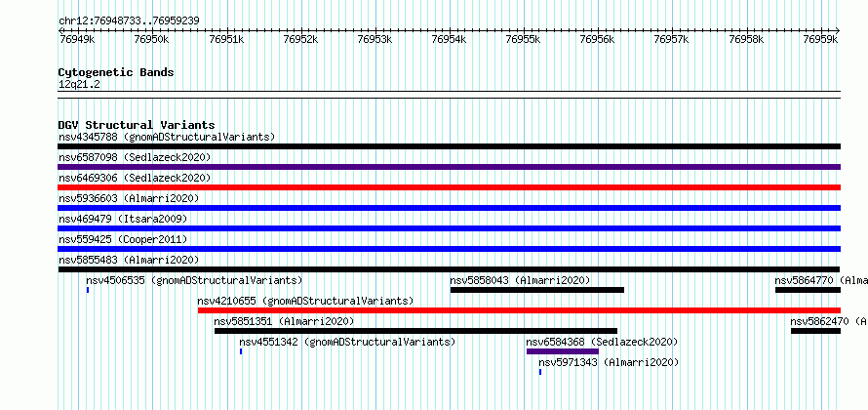Click the 76959k ruler tick label
Viewport: 868px width, 410px height.
821,39
